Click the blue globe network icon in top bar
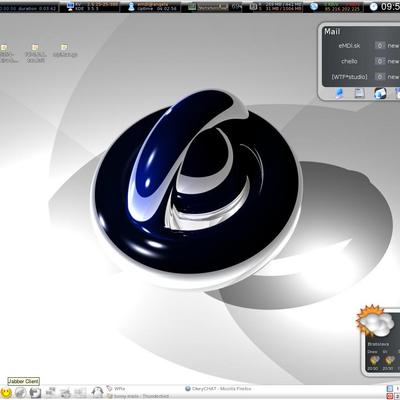Viewport: 400px width, 400px height. pos(314,6)
